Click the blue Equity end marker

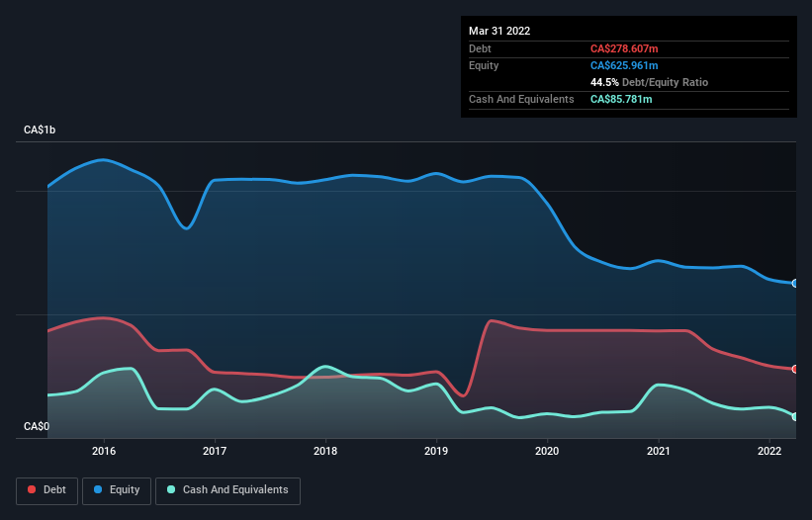795,283
